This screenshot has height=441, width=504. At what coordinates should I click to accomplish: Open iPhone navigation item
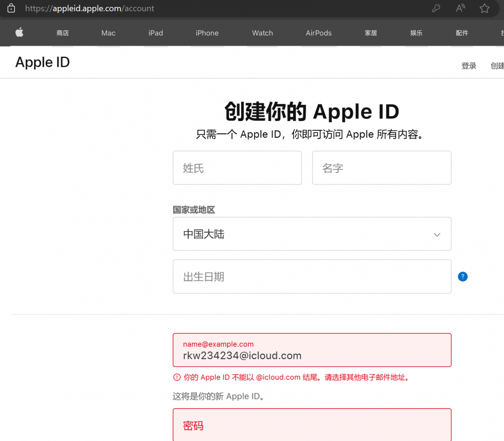coord(207,33)
